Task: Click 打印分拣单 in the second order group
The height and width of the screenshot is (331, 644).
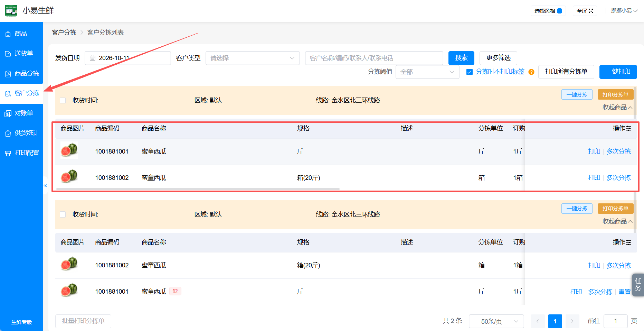Action: tap(615, 208)
